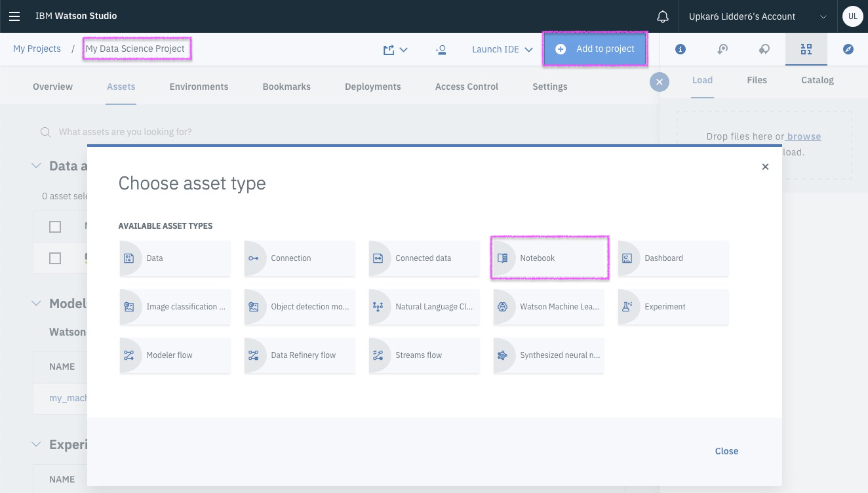The image size is (868, 493).
Task: Choose the Watson Machine Learning asset type
Action: pyautogui.click(x=549, y=307)
